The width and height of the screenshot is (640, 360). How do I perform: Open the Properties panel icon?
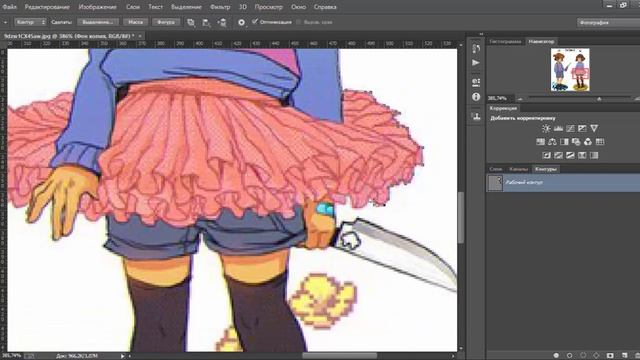[x=476, y=82]
